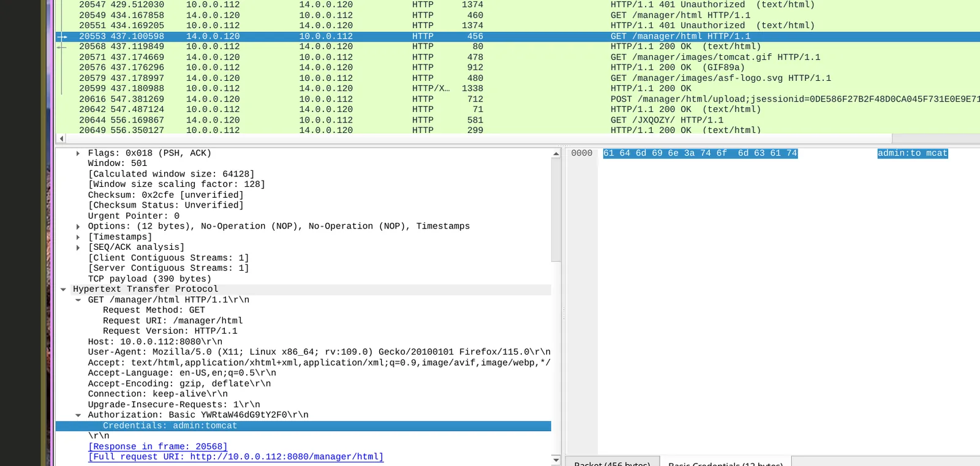Select packet 20571 GET tomcat.gif row

pos(518,58)
